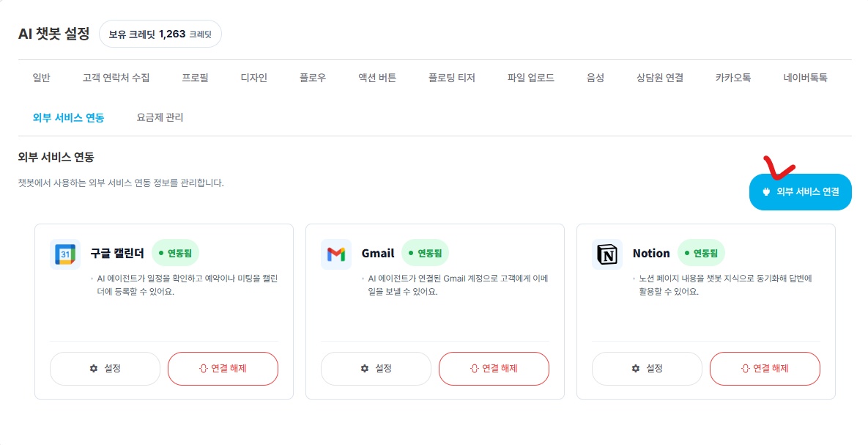The height and width of the screenshot is (445, 868).
Task: Click the Notion description about syncing pages
Action: click(726, 285)
